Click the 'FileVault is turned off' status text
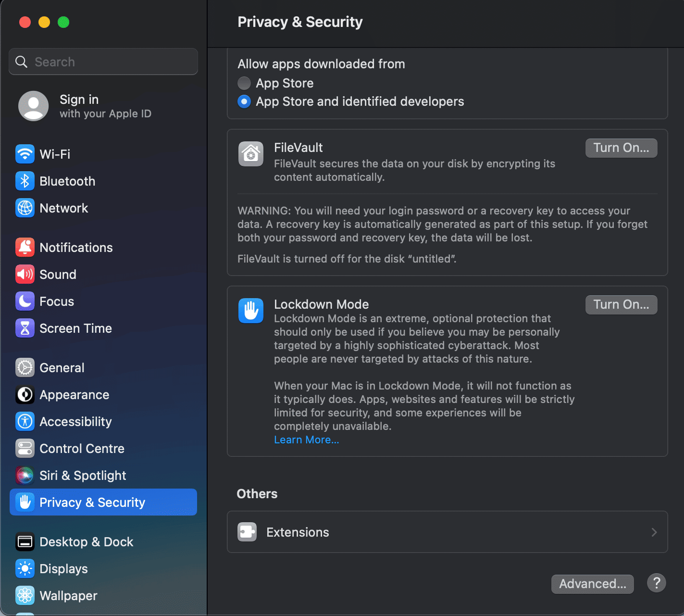The image size is (684, 616). coord(347,259)
